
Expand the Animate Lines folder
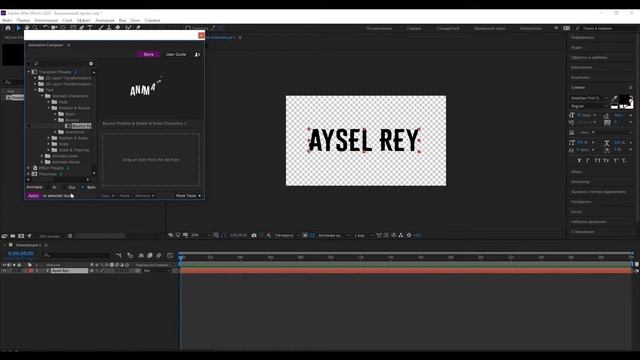click(42, 156)
